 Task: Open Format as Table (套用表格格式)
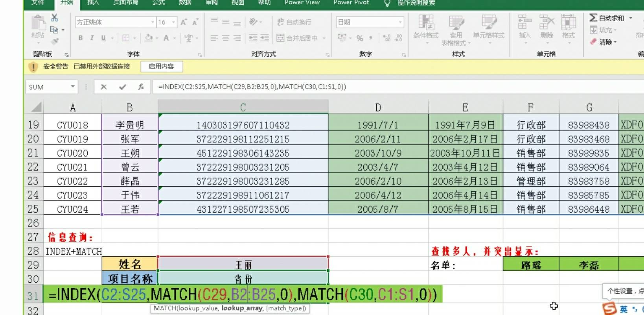click(456, 30)
